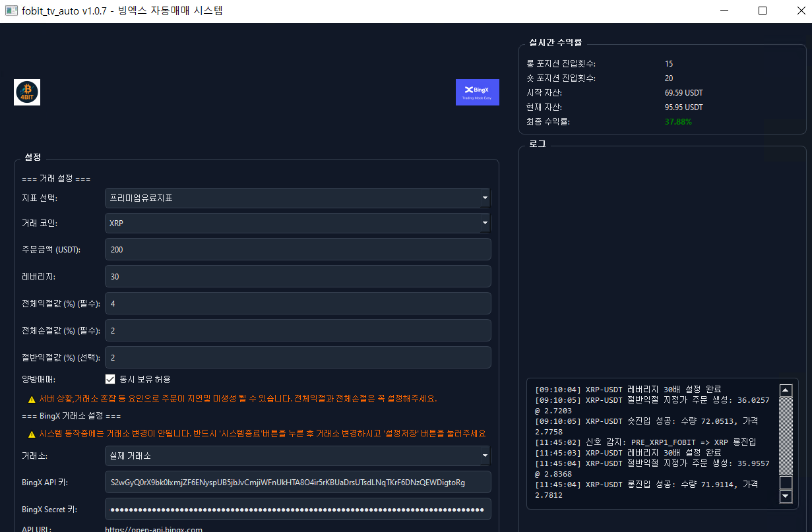Click the minimize button
The width and height of the screenshot is (812, 532).
(x=723, y=11)
